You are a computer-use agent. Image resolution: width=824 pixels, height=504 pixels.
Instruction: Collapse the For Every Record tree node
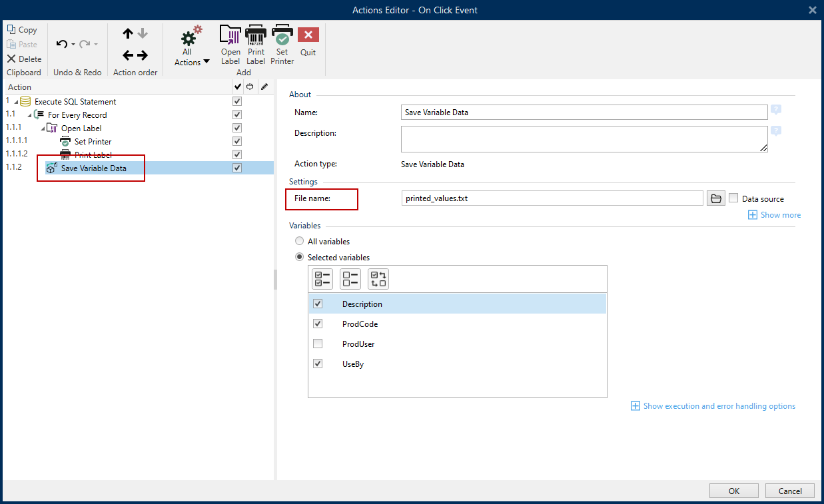point(30,115)
